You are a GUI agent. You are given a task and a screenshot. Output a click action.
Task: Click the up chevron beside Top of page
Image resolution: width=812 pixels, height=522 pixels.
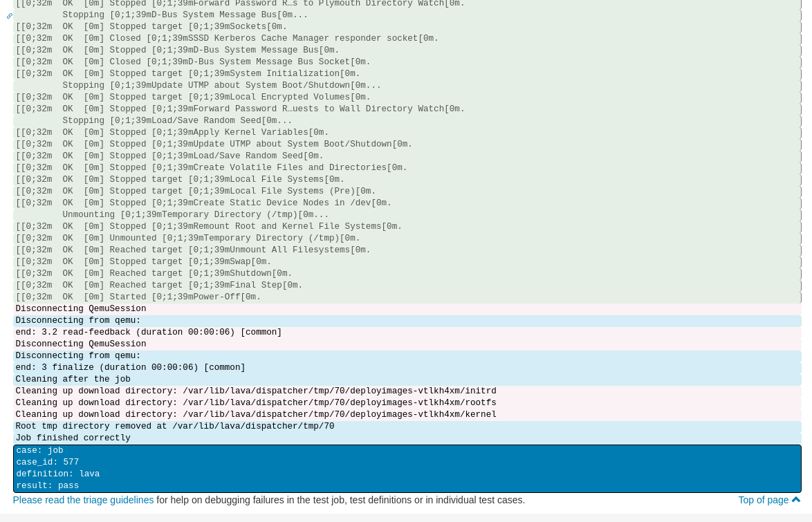click(x=796, y=500)
